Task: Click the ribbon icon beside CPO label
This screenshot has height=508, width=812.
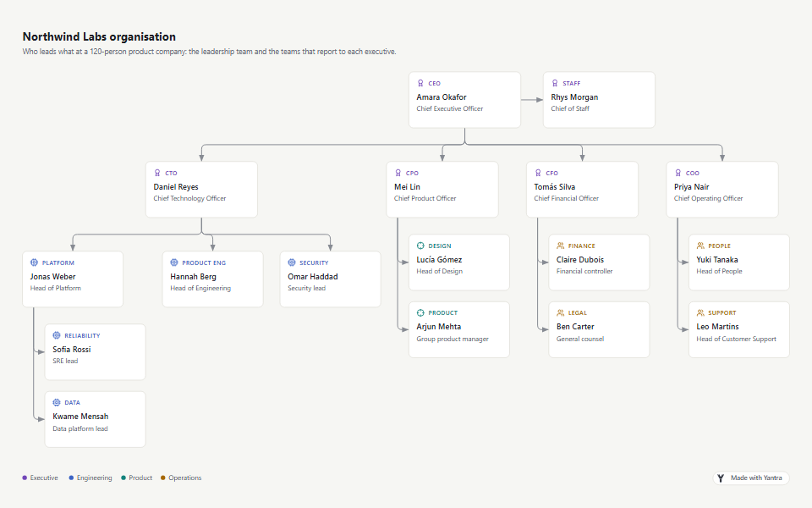Action: pos(398,173)
